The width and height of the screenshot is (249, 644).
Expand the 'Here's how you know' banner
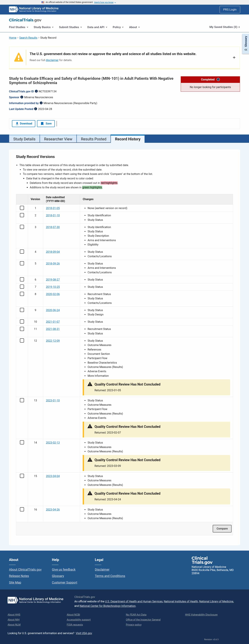[105, 2]
